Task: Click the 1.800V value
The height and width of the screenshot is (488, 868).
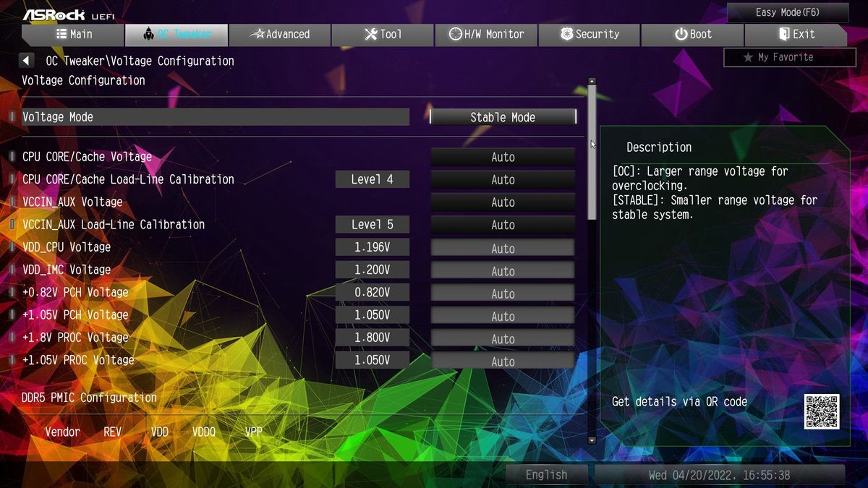Action: (373, 338)
